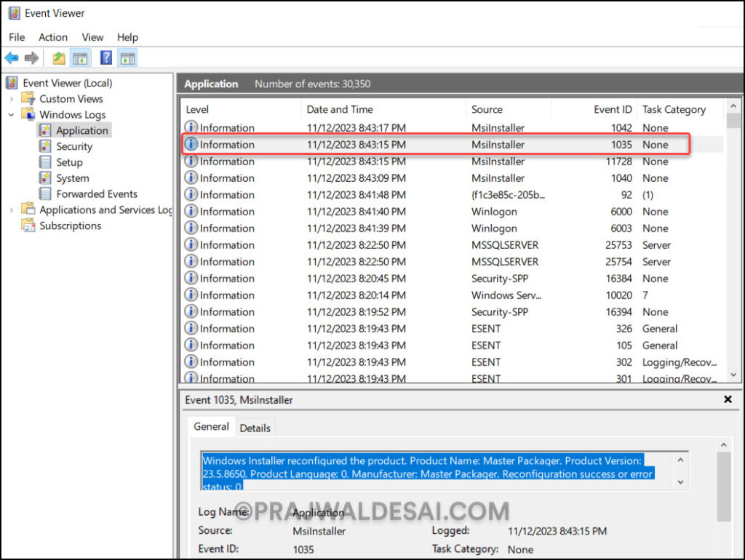745x560 pixels.
Task: Open the Help menu
Action: click(x=128, y=37)
